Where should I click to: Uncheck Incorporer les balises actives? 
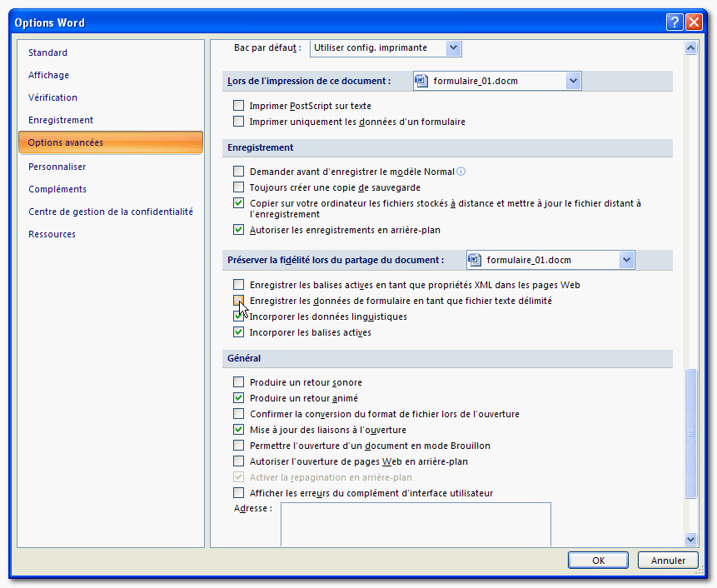click(x=238, y=332)
